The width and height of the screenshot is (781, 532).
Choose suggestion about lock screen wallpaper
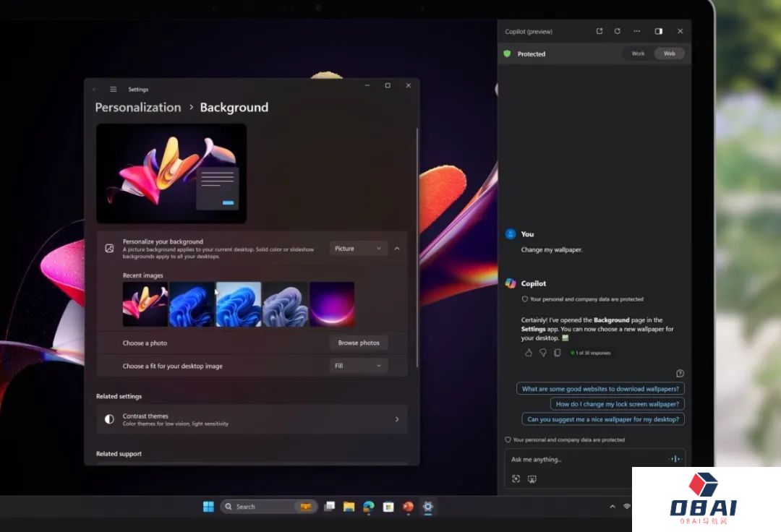pyautogui.click(x=617, y=404)
